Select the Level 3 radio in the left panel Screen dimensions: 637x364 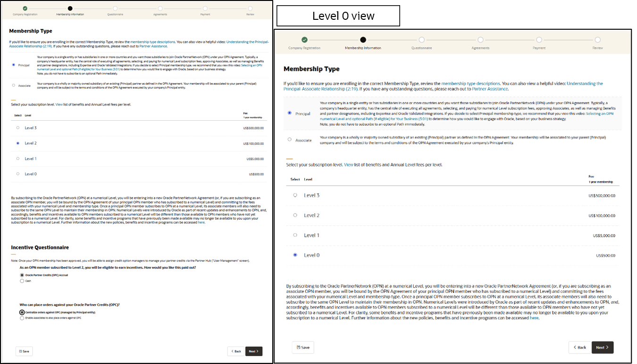pos(18,128)
